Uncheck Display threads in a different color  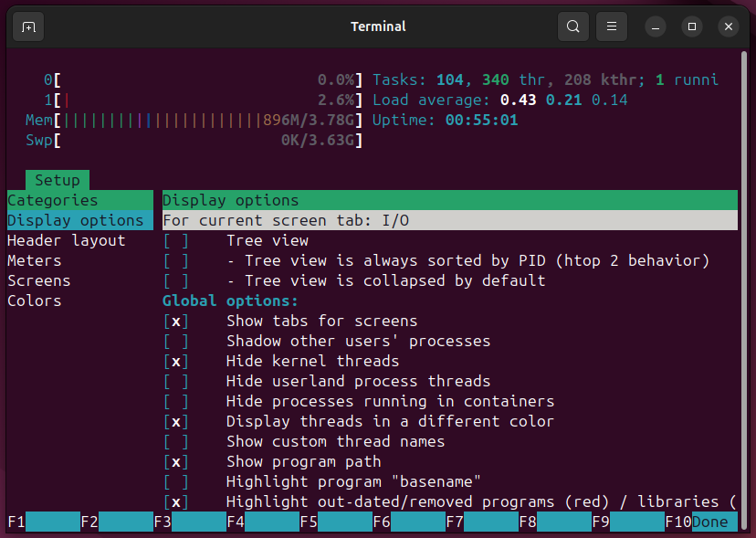click(x=176, y=421)
